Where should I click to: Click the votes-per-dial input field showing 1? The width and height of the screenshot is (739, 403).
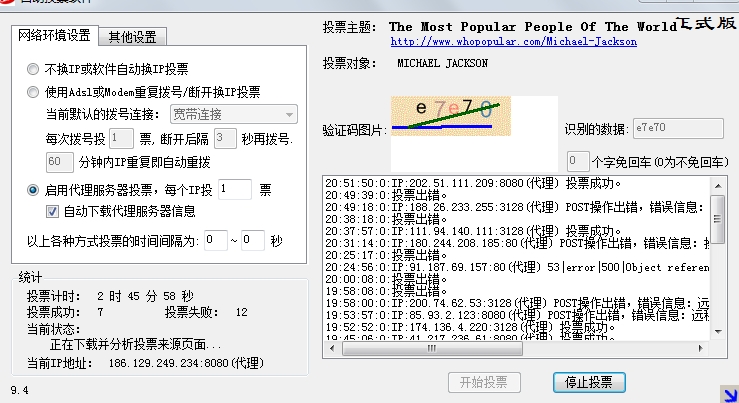121,139
